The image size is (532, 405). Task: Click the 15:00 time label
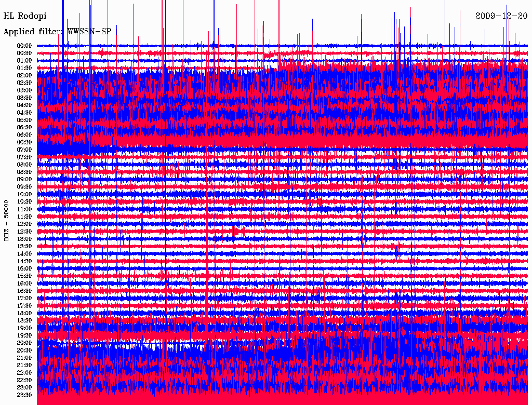pyautogui.click(x=24, y=268)
